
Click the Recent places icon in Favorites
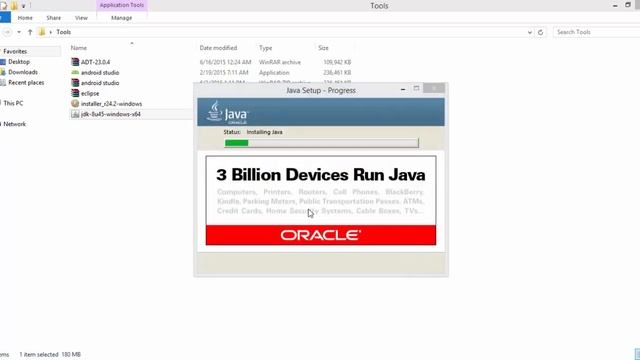[x=3, y=82]
